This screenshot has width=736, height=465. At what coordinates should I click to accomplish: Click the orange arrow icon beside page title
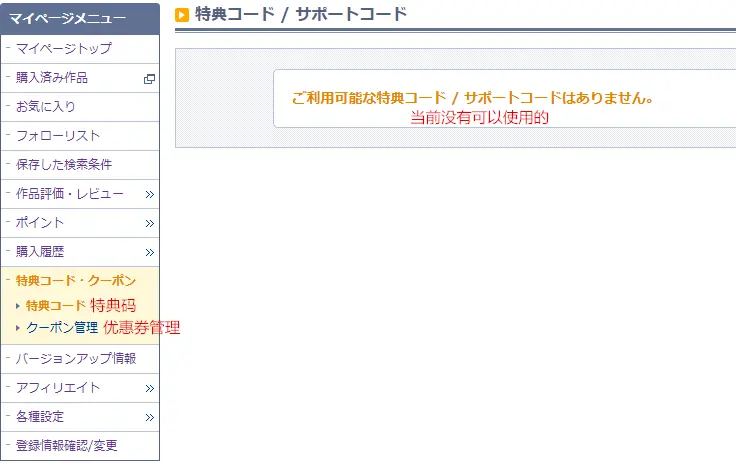[182, 15]
